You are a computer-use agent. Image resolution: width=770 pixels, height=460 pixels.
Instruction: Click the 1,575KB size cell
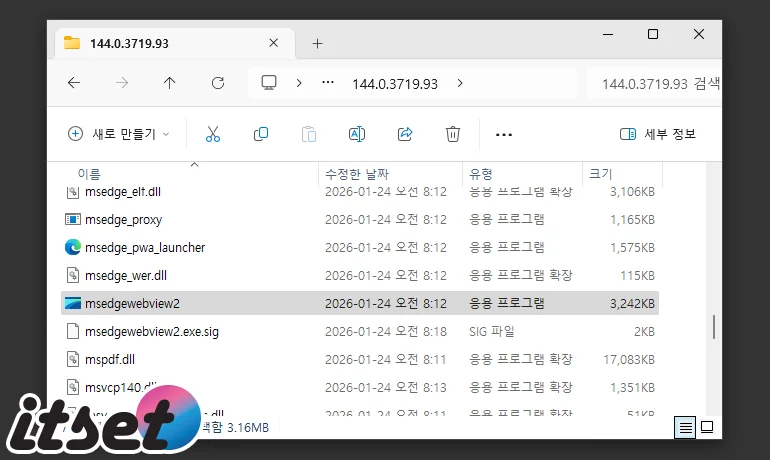(x=632, y=248)
